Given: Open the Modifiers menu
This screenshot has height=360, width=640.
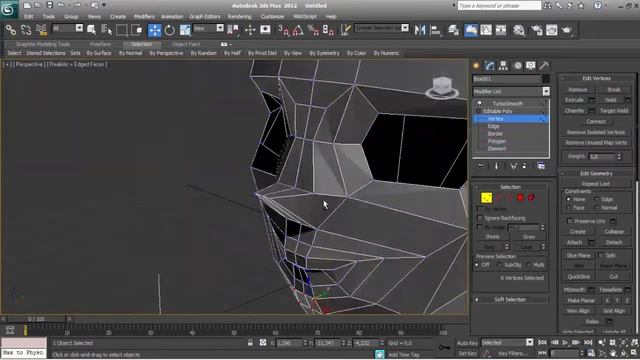Looking at the screenshot, I should (x=144, y=17).
